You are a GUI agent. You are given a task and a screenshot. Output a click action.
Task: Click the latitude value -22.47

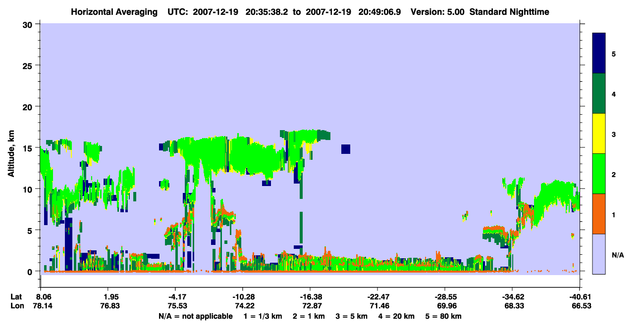(378, 297)
